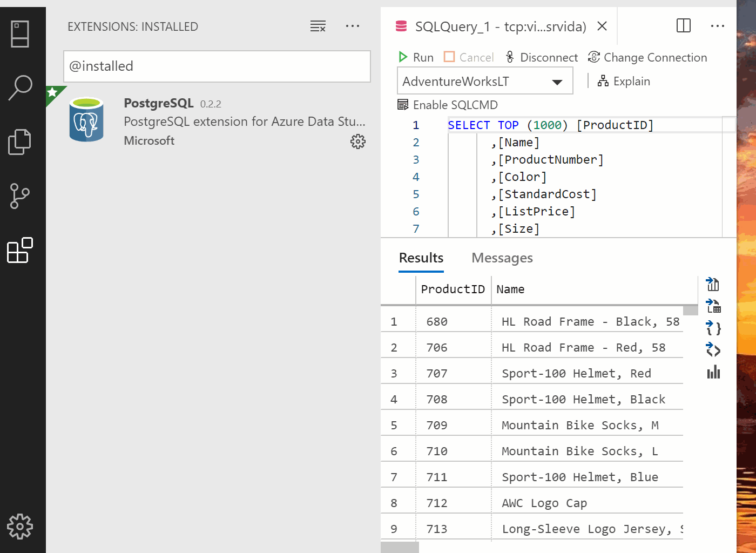Open the split editor icon
Image resolution: width=756 pixels, height=553 pixels.
click(x=683, y=25)
